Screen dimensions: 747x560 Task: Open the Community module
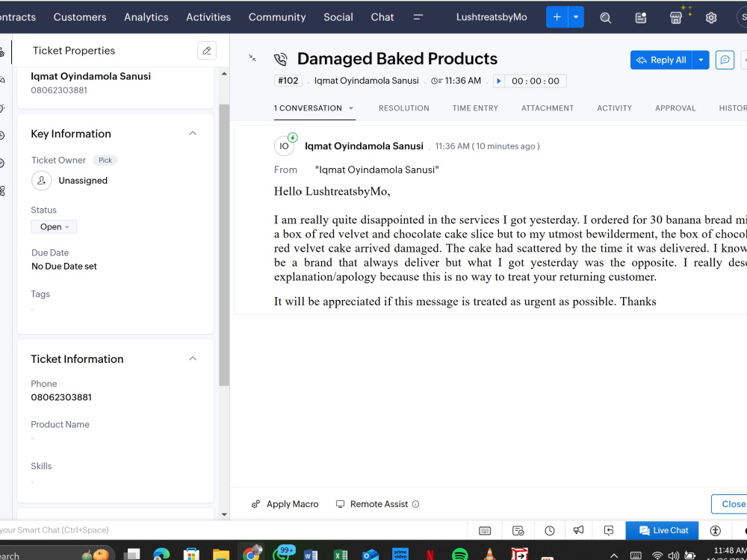point(277,17)
